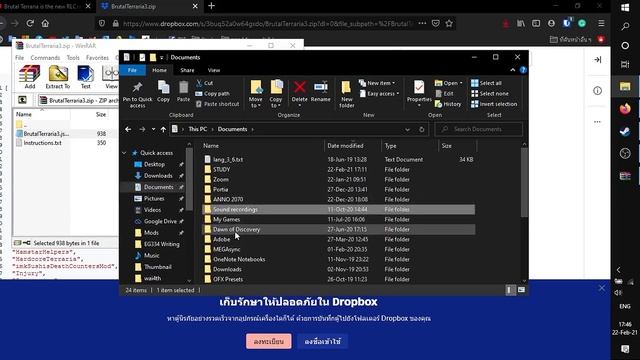This screenshot has width=640, height=360.
Task: Switch to large icons view
Action: 521,290
